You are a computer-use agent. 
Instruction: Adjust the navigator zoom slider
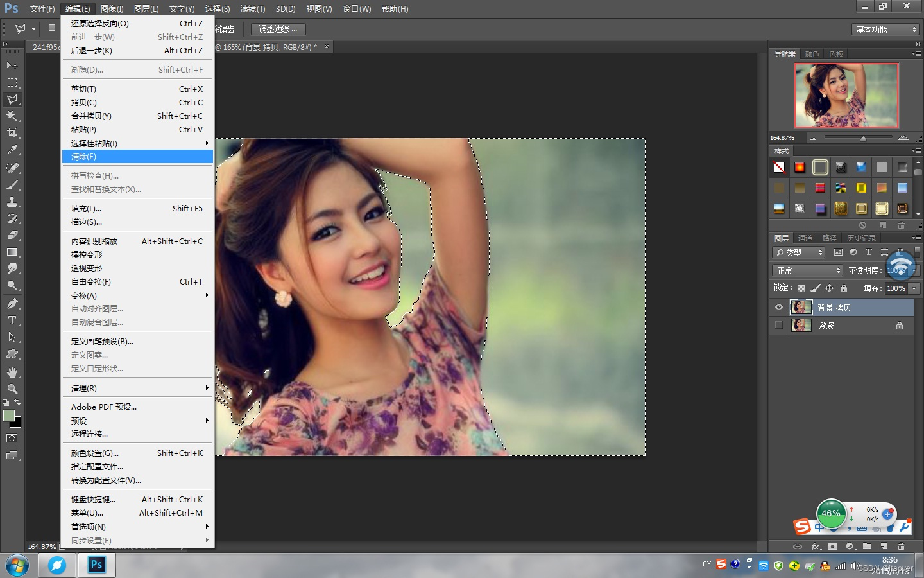pyautogui.click(x=863, y=138)
